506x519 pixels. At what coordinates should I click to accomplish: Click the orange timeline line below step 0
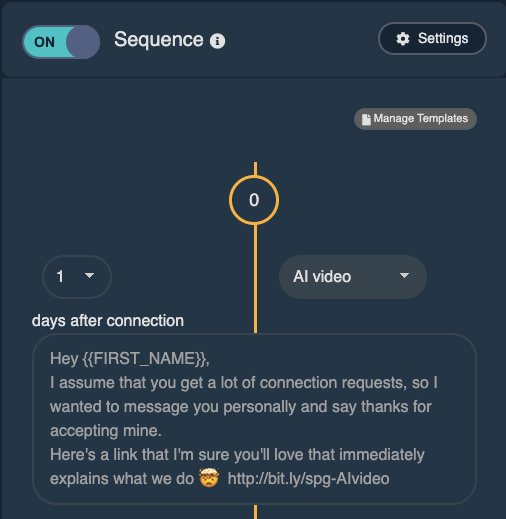click(x=255, y=279)
